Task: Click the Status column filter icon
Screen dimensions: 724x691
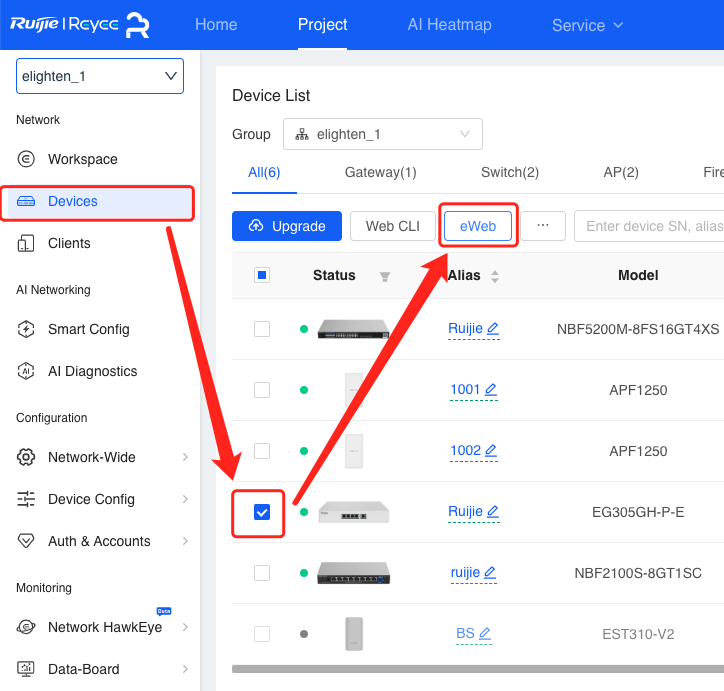Action: pos(385,276)
